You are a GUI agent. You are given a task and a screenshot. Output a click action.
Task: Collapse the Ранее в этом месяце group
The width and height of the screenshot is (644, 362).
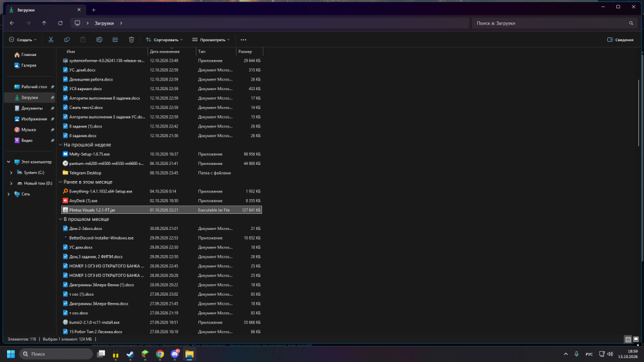pos(61,182)
